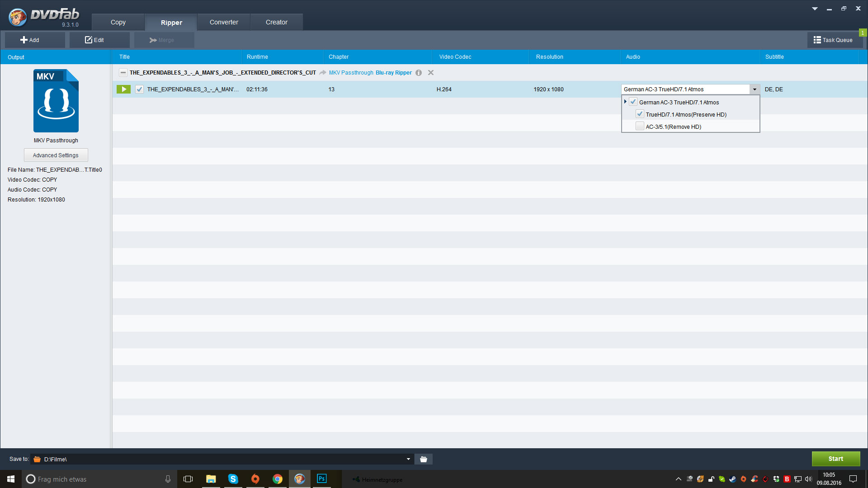This screenshot has height=488, width=868.
Task: Click the info icon beside Blu-ray Ripper
Action: (419, 73)
